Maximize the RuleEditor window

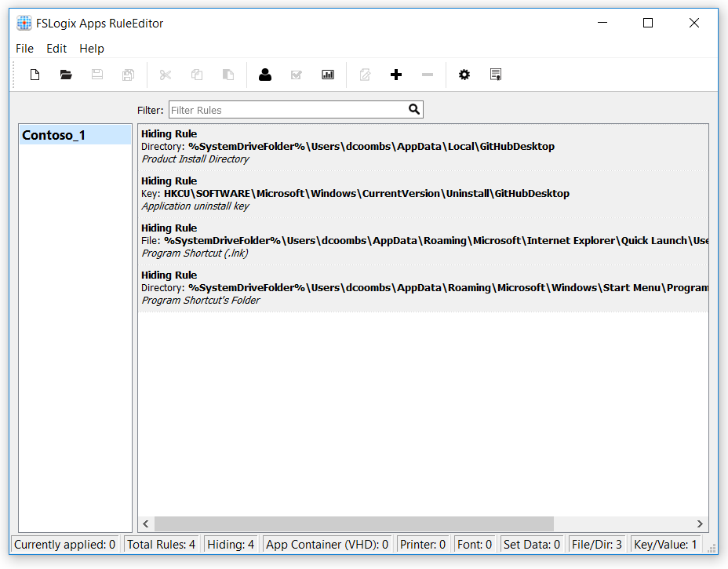coord(648,23)
